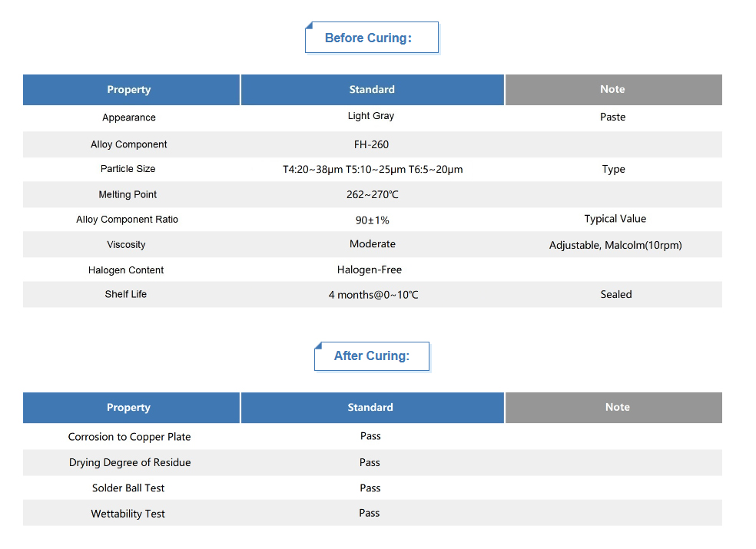This screenshot has height=549, width=756.
Task: Click the Typical Value note
Action: [x=615, y=219]
